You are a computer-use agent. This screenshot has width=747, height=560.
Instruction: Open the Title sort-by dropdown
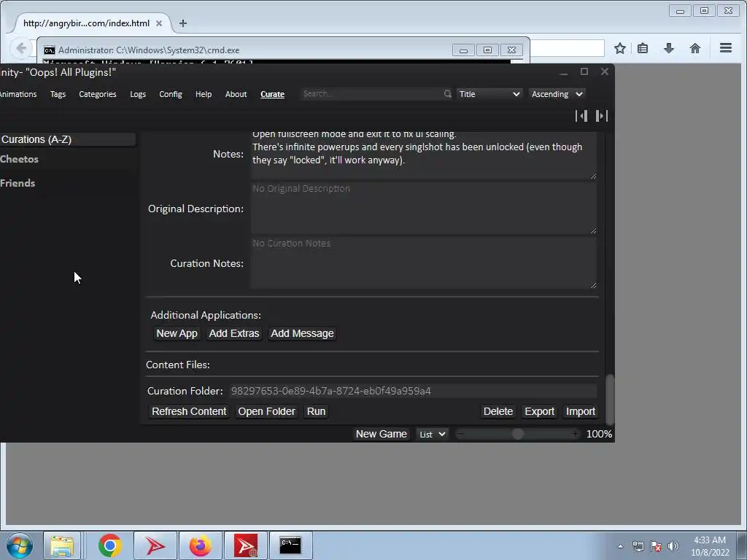(x=489, y=94)
